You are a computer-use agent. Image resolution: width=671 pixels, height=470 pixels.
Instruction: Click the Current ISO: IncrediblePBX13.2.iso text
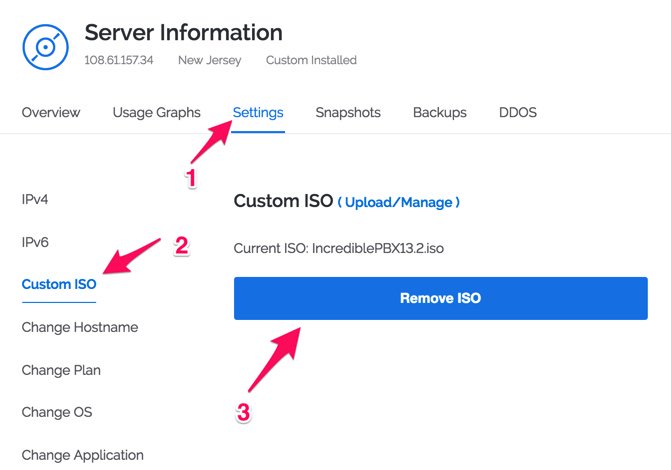tap(338, 248)
